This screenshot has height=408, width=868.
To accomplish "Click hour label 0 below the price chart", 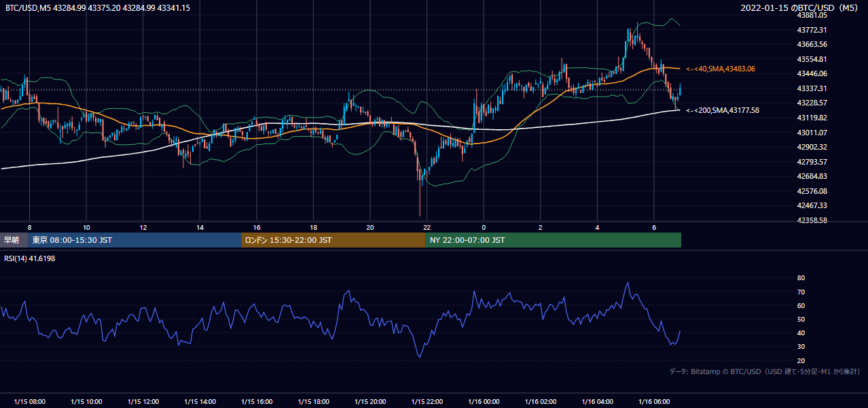I will [x=484, y=227].
